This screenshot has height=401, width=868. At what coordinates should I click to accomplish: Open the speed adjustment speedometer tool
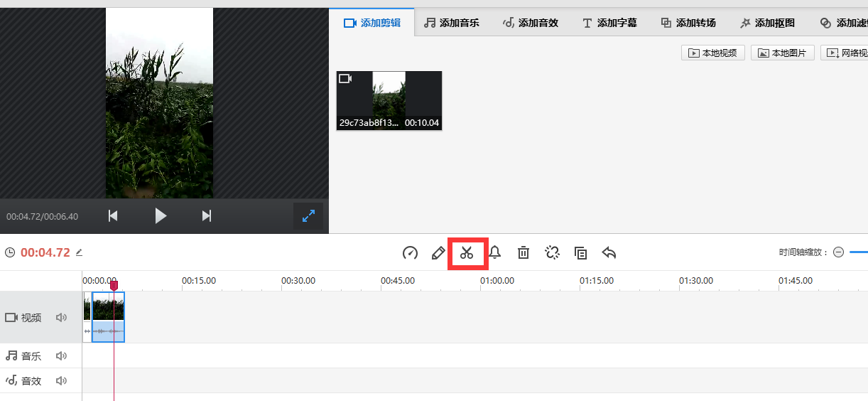tap(410, 252)
